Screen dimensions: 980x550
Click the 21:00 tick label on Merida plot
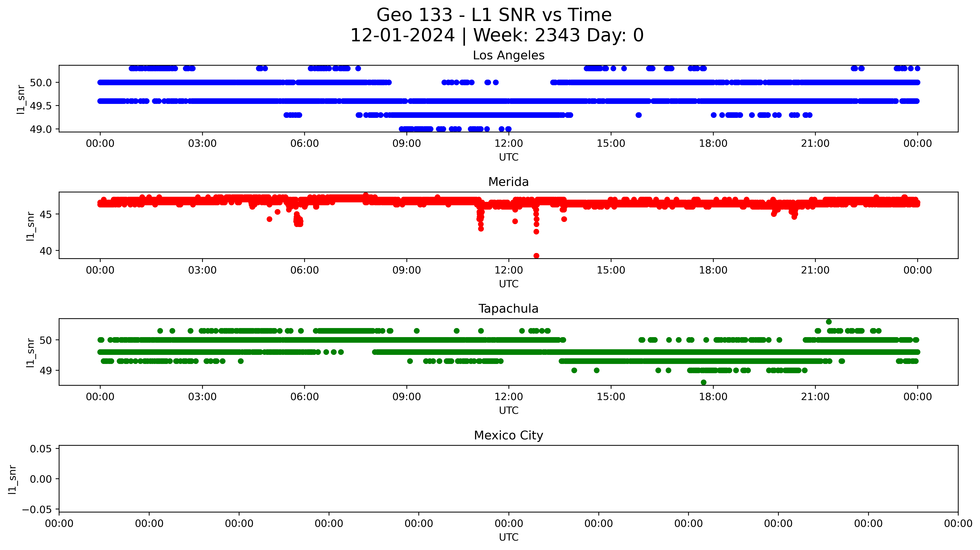pyautogui.click(x=815, y=270)
